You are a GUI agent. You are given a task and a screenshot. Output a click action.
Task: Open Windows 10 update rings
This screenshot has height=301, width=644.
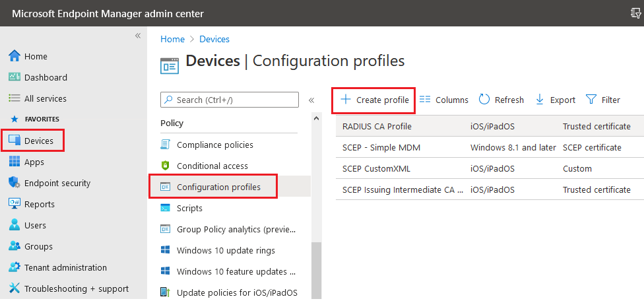point(226,250)
